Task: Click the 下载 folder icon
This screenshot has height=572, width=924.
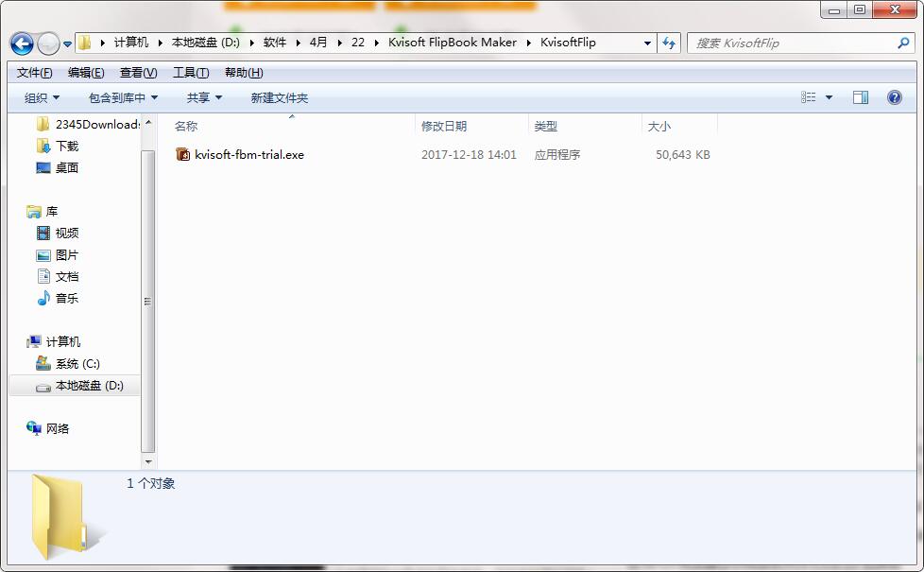Action: tap(43, 146)
